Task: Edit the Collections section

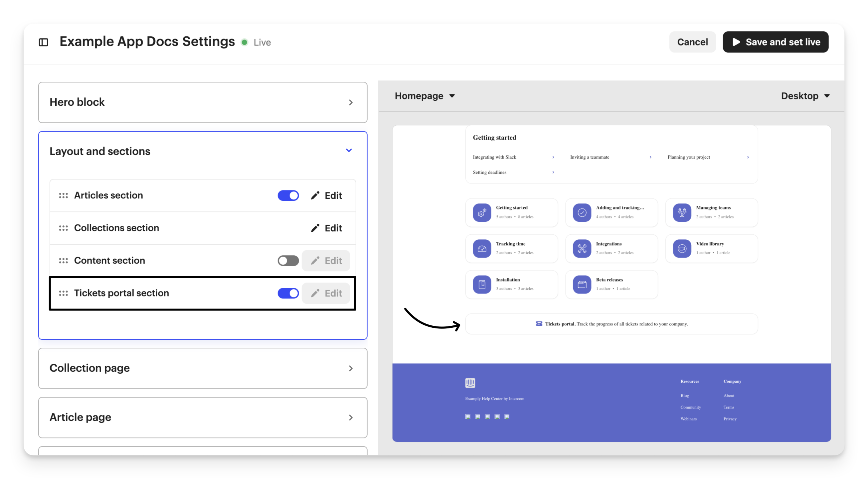Action: (x=326, y=228)
